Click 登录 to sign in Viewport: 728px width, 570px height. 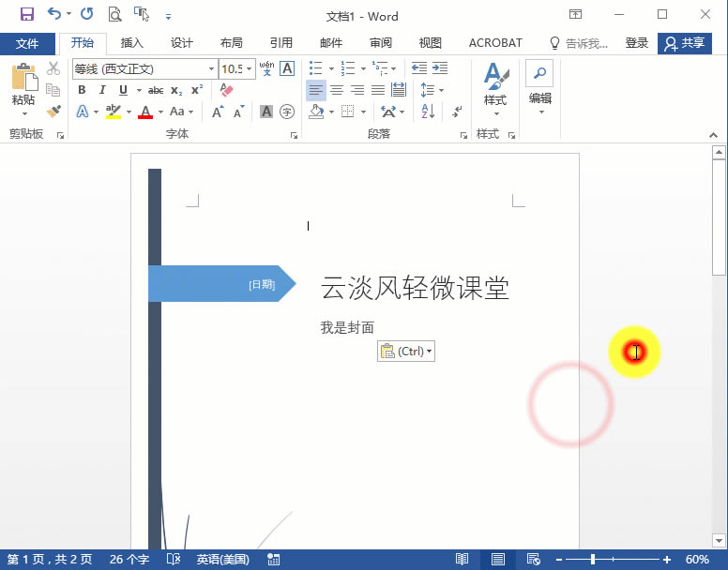click(x=637, y=43)
